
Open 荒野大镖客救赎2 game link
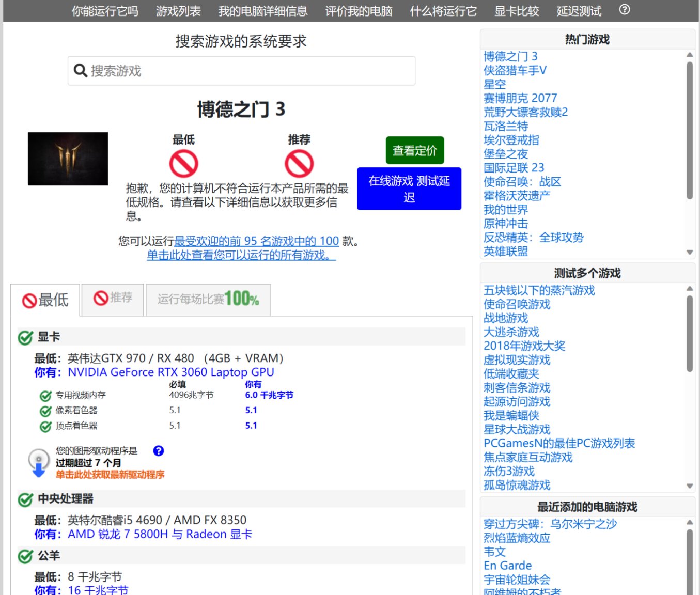(x=526, y=112)
